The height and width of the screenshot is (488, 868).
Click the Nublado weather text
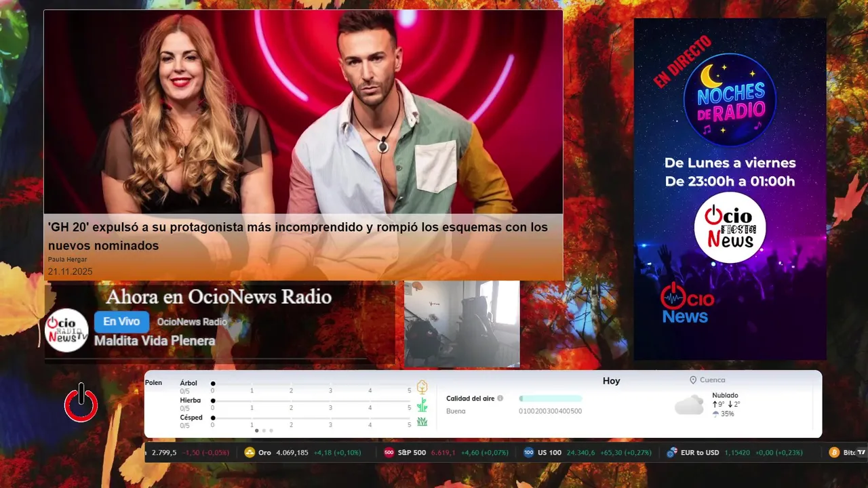725,395
